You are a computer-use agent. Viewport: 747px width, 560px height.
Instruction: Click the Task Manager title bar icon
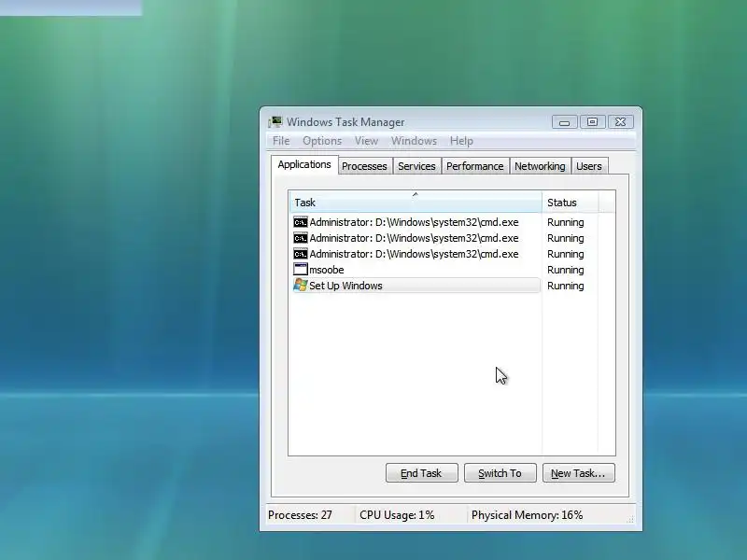point(275,122)
